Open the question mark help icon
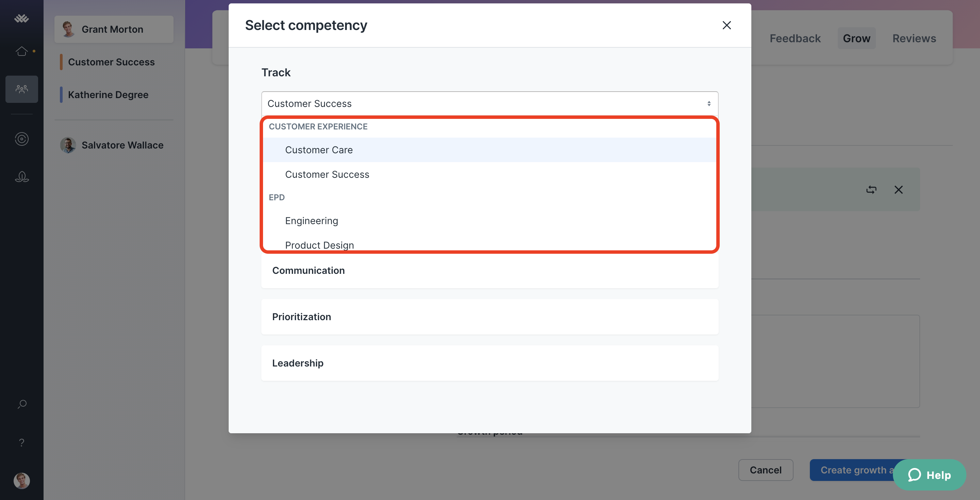Image resolution: width=980 pixels, height=500 pixels. (22, 442)
